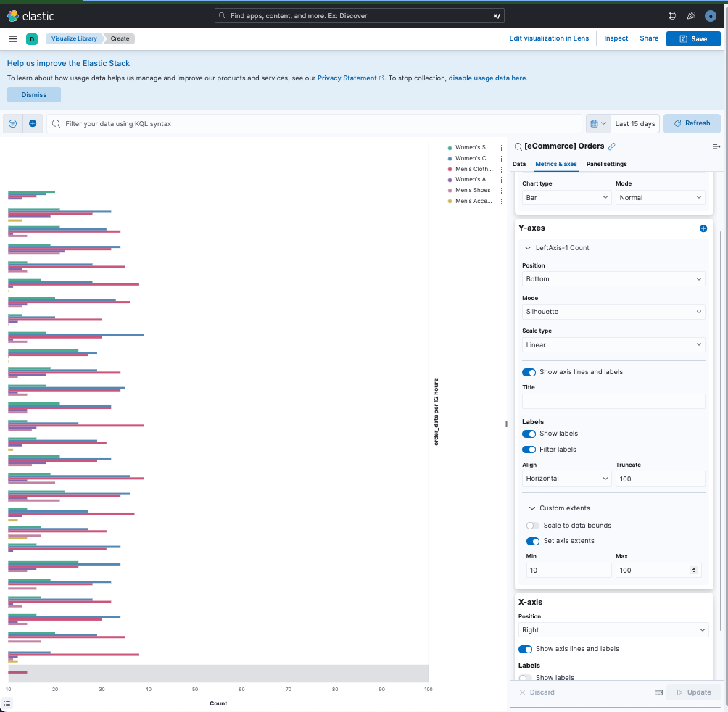Save the visualization
Image resolution: width=728 pixels, height=712 pixels.
coord(693,39)
